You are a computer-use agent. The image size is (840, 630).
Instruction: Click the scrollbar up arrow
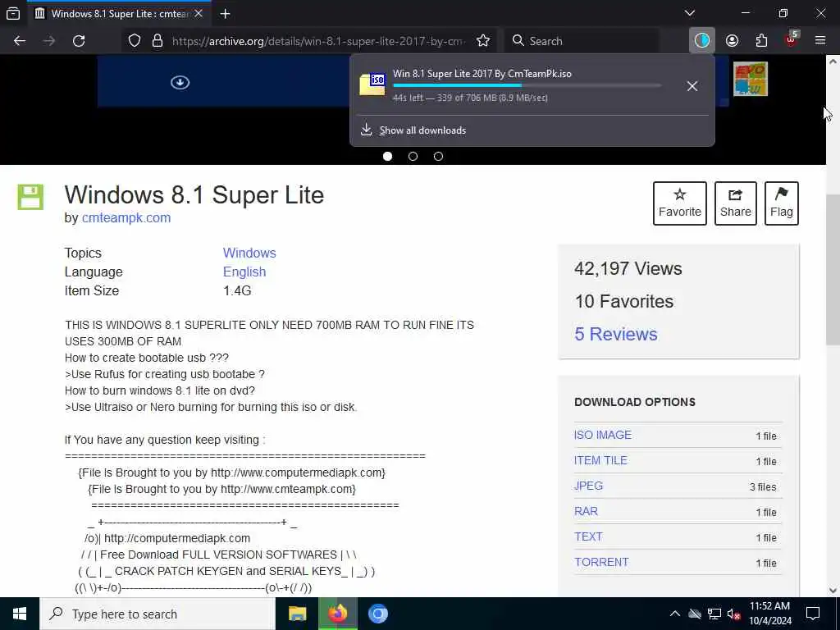pos(833,61)
